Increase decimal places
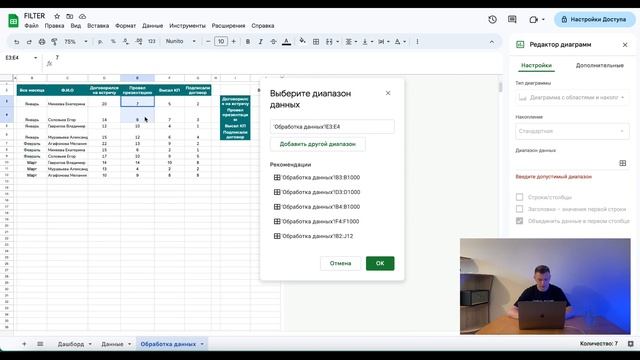This screenshot has height=360, width=640. (139, 42)
